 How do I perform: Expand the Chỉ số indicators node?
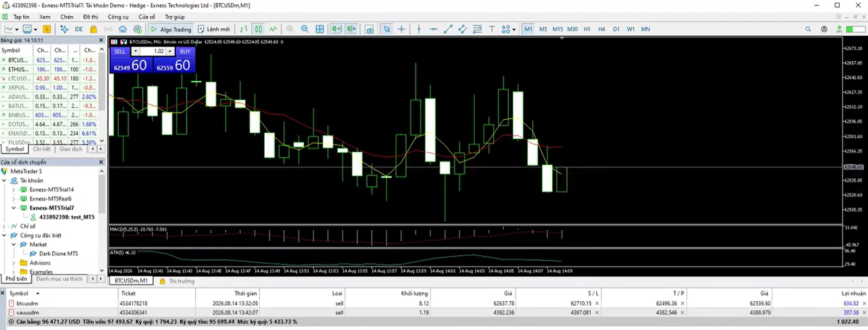click(x=5, y=226)
